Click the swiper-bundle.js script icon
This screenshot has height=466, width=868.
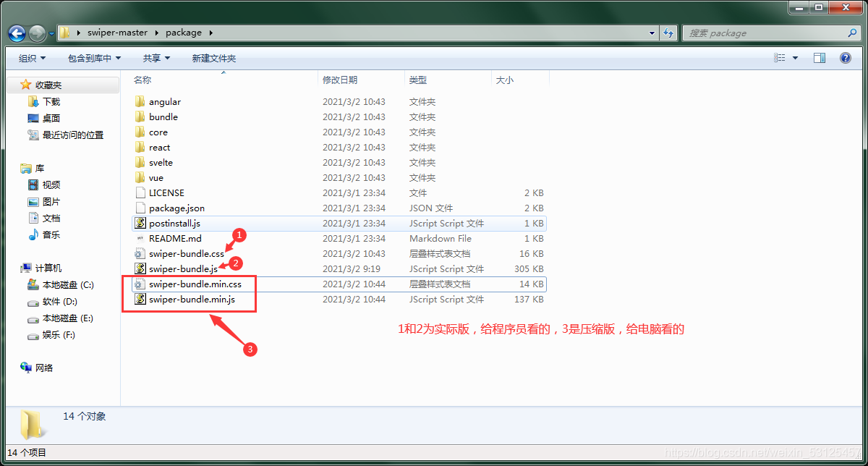click(140, 269)
